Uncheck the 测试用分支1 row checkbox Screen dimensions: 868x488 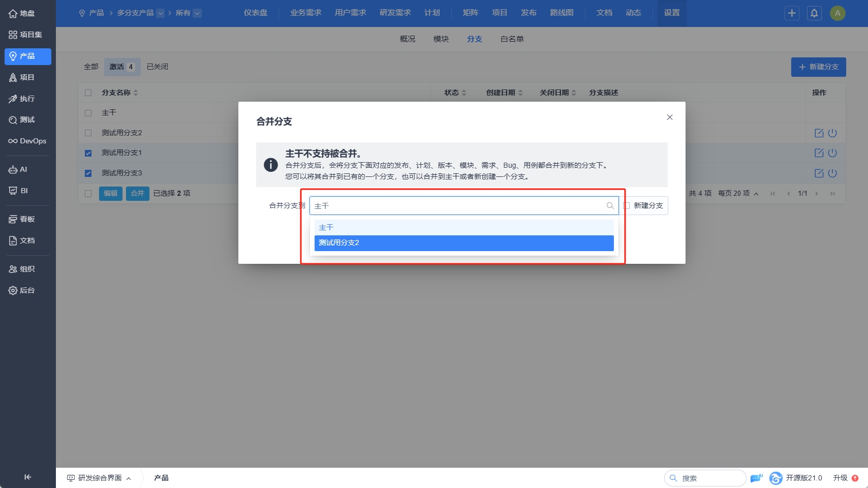88,153
